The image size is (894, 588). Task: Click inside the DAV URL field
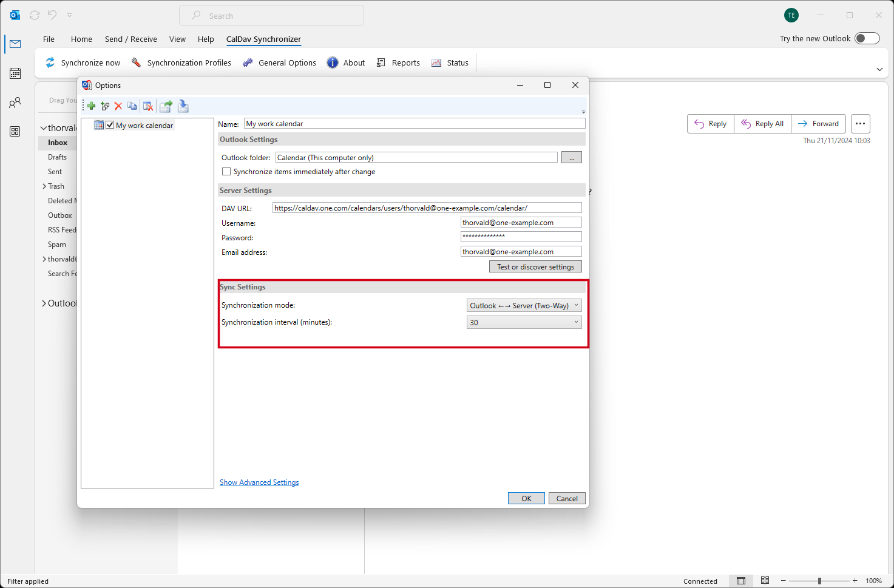tap(425, 207)
